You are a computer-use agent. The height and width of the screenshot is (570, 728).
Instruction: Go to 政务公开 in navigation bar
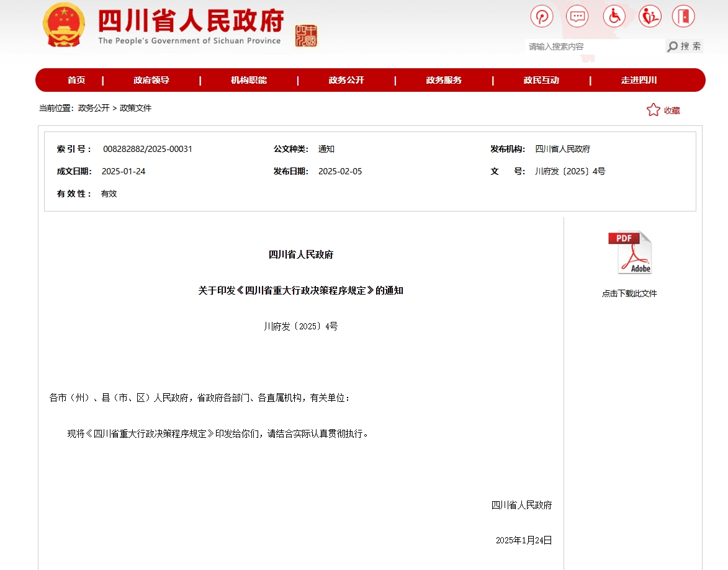coord(346,80)
